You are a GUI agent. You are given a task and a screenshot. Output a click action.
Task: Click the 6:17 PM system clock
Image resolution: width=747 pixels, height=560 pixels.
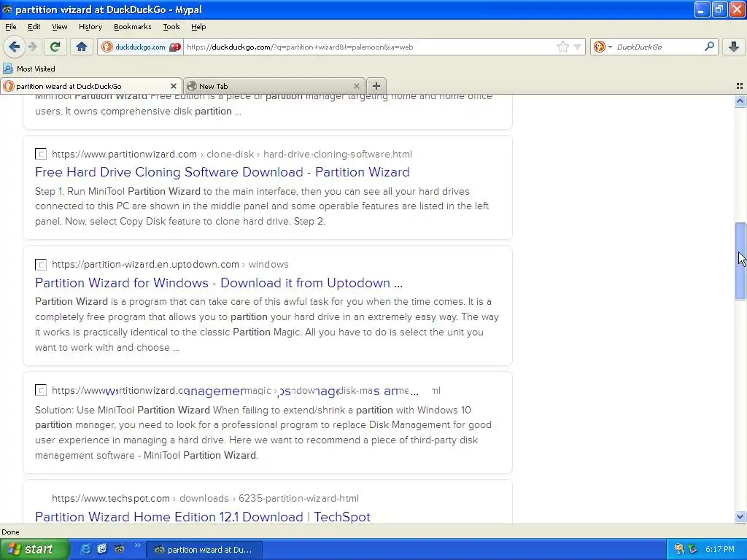(719, 549)
